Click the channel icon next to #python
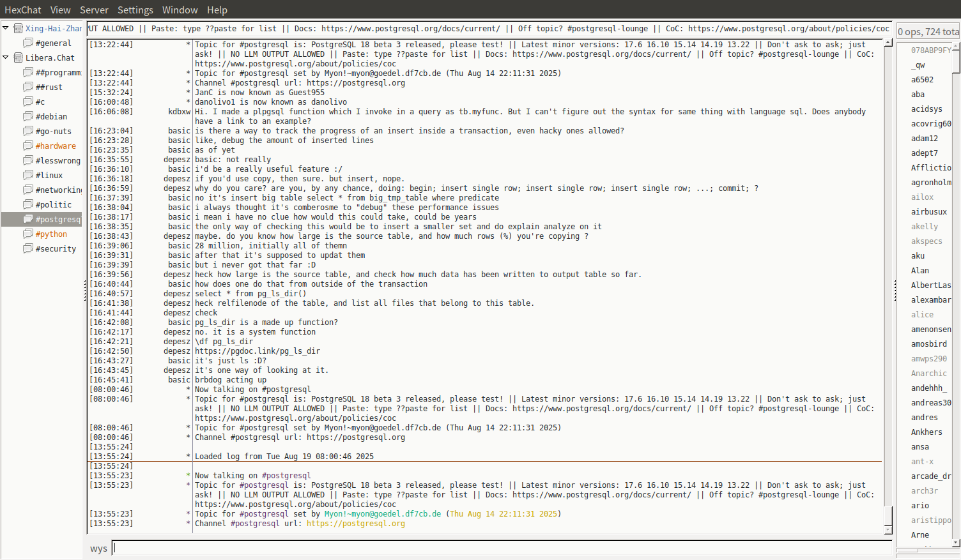961x560 pixels. [28, 234]
